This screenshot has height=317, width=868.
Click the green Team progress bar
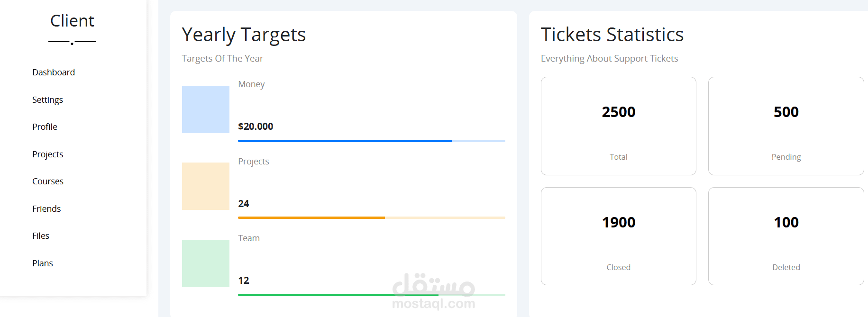tap(371, 295)
